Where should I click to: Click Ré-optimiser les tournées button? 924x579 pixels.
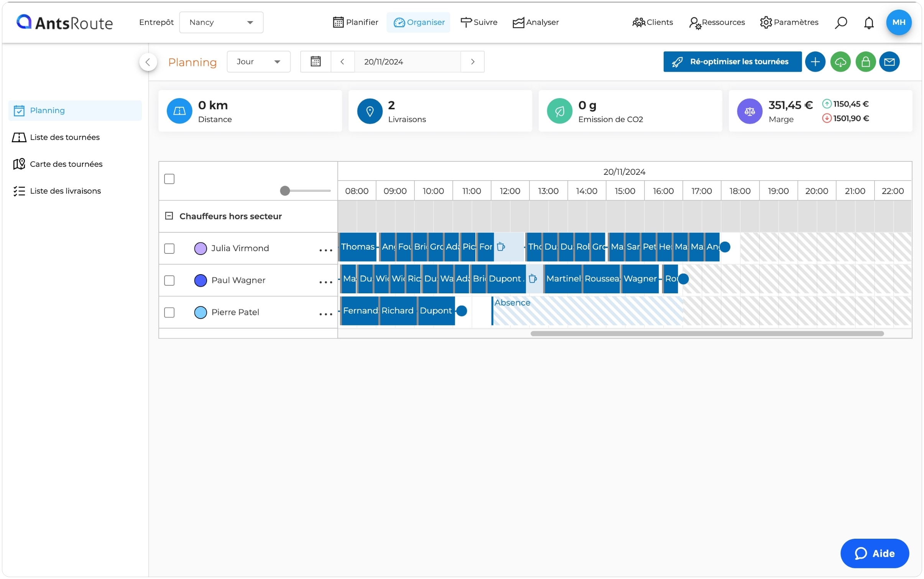(732, 62)
